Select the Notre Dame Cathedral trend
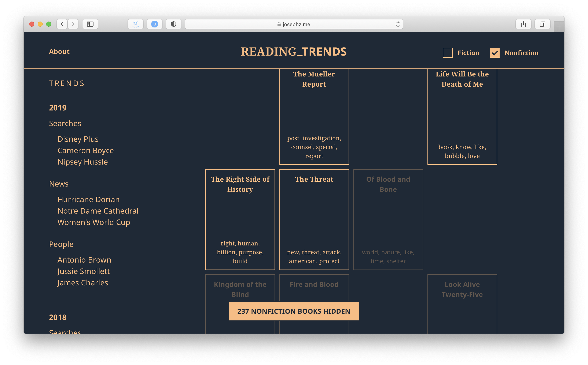 click(98, 211)
